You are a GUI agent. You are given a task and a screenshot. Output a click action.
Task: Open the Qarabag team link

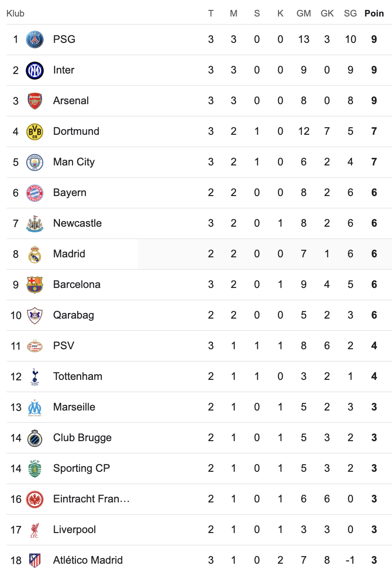point(73,315)
